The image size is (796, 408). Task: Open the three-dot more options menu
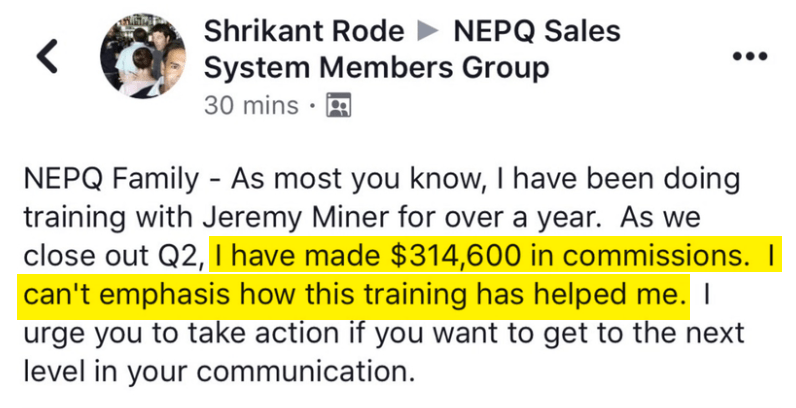(x=750, y=56)
